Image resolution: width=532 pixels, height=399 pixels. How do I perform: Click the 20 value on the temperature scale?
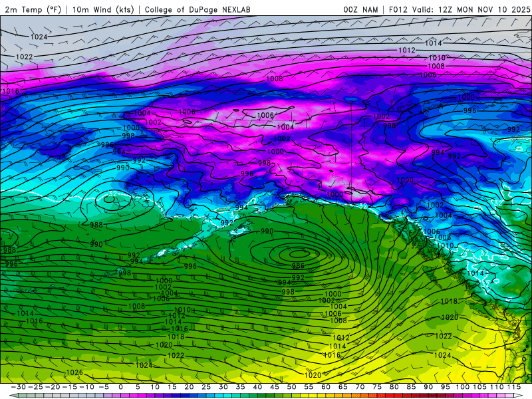coord(189,387)
